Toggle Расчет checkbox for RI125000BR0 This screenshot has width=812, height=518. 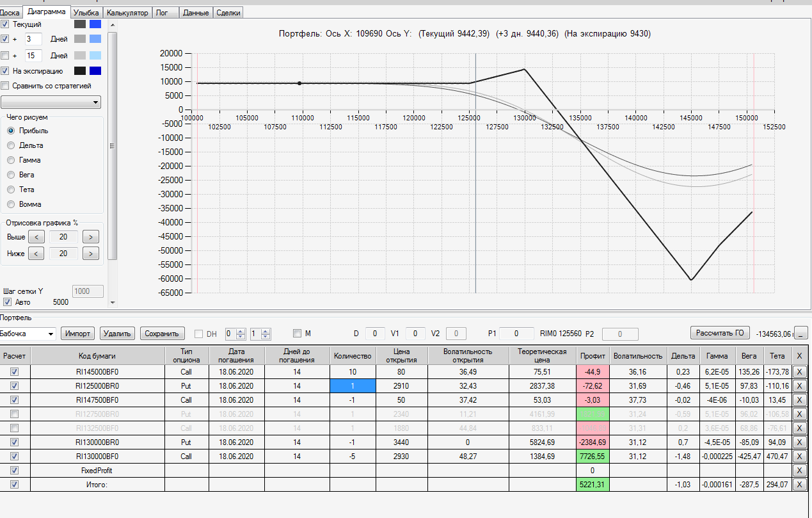[15, 386]
